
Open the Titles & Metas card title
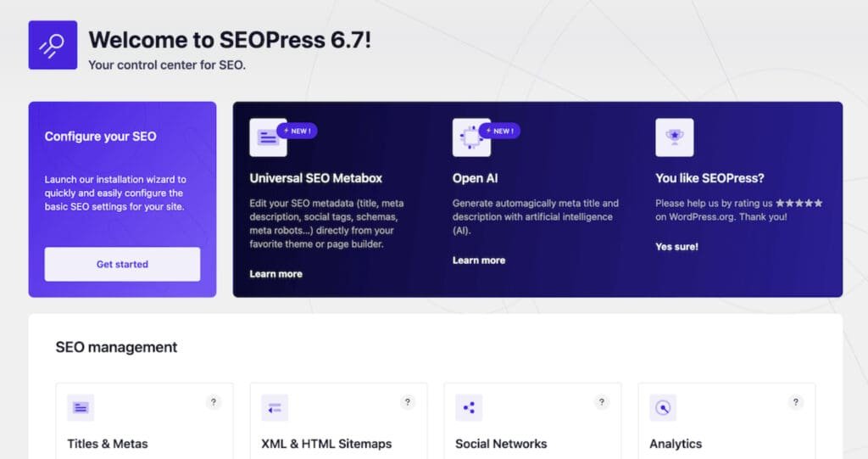[108, 444]
